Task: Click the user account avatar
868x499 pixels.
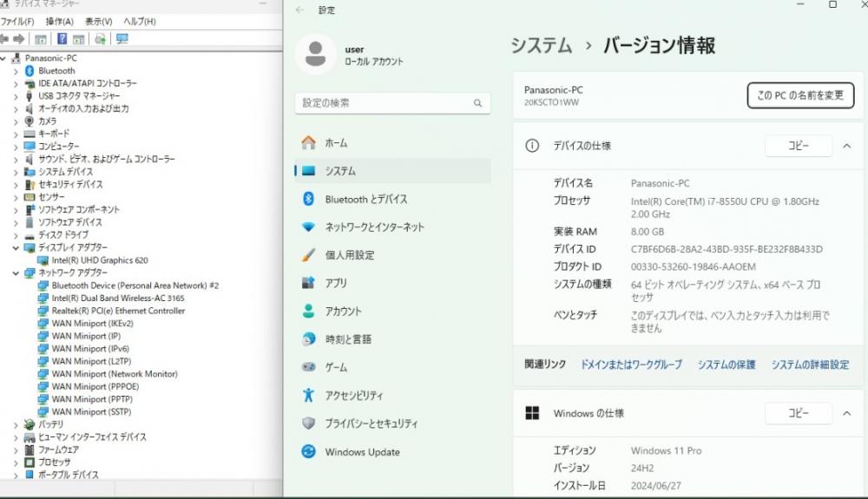Action: (x=316, y=54)
